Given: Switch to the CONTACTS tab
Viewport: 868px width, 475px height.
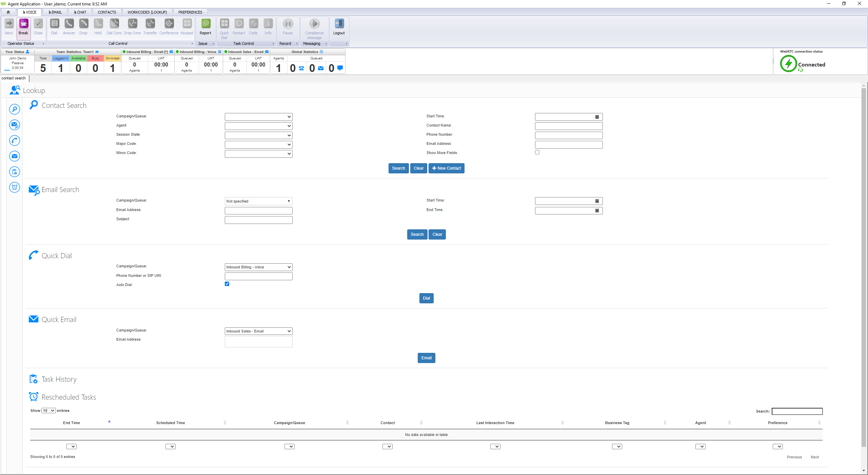Looking at the screenshot, I should click(107, 12).
